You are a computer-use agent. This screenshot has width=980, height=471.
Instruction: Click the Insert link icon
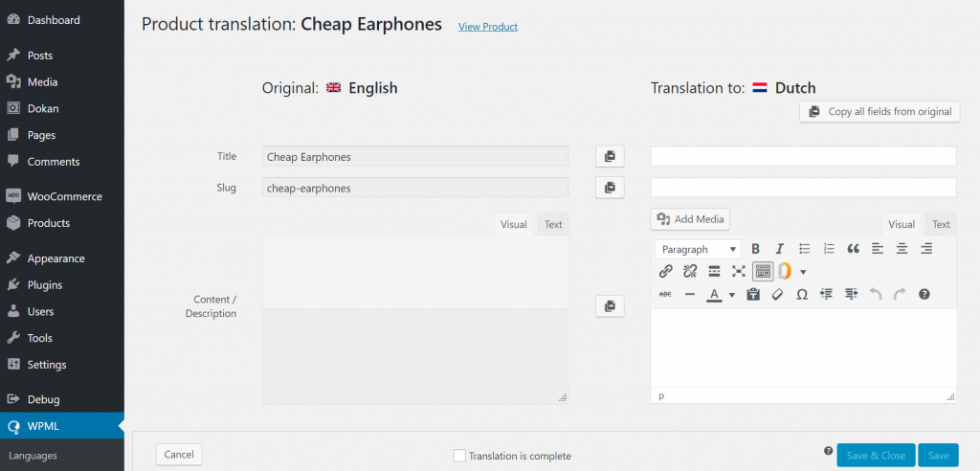click(x=666, y=272)
